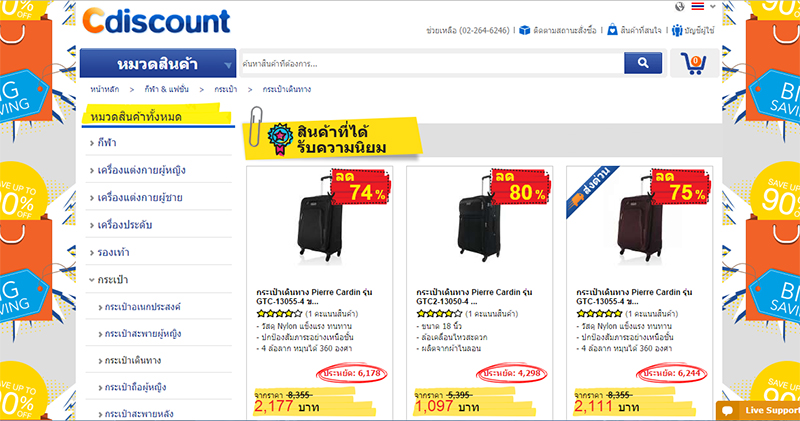This screenshot has height=421, width=800.
Task: Click the order tracking box icon
Action: coord(524,30)
